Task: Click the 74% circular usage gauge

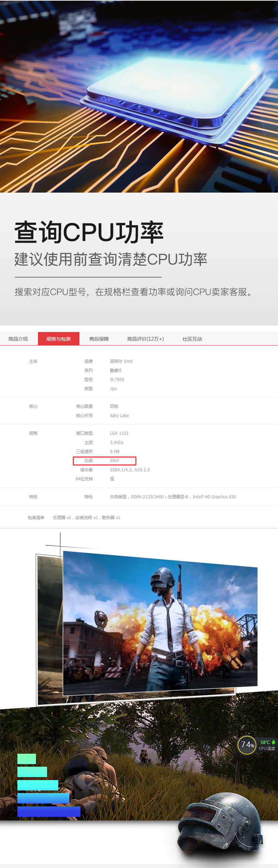Action: 247,745
